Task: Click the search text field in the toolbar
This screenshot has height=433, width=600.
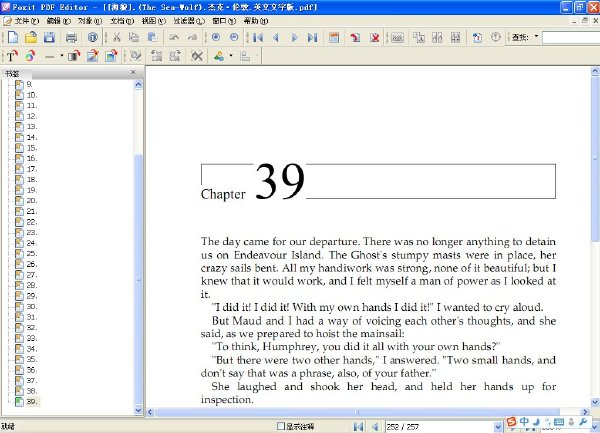Action: [x=571, y=37]
